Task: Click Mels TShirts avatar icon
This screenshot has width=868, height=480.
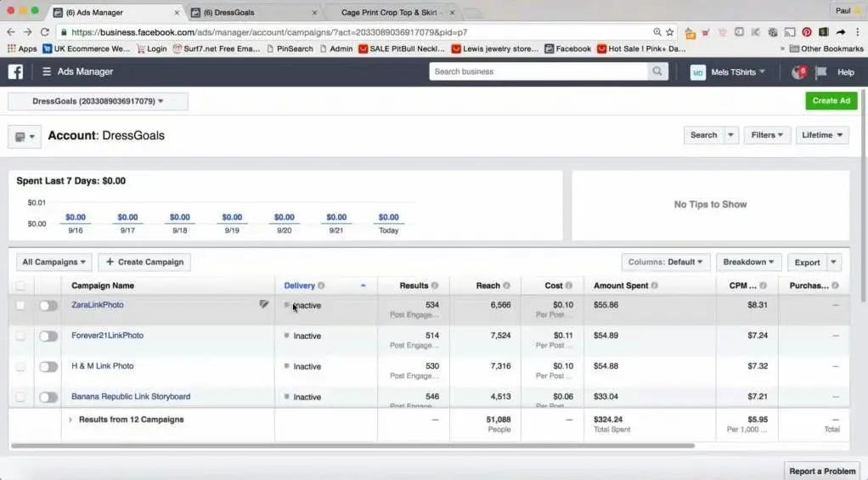Action: [697, 72]
